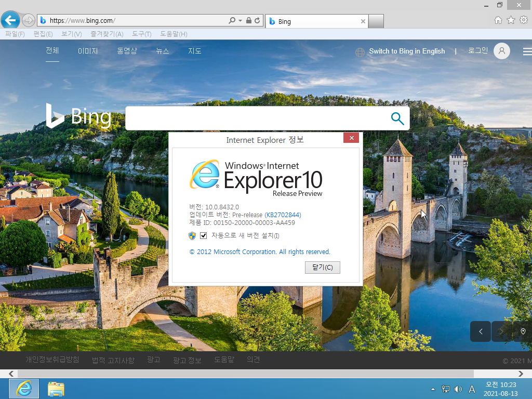
Task: Switch to the 이미지 tab on Bing
Action: pos(88,51)
